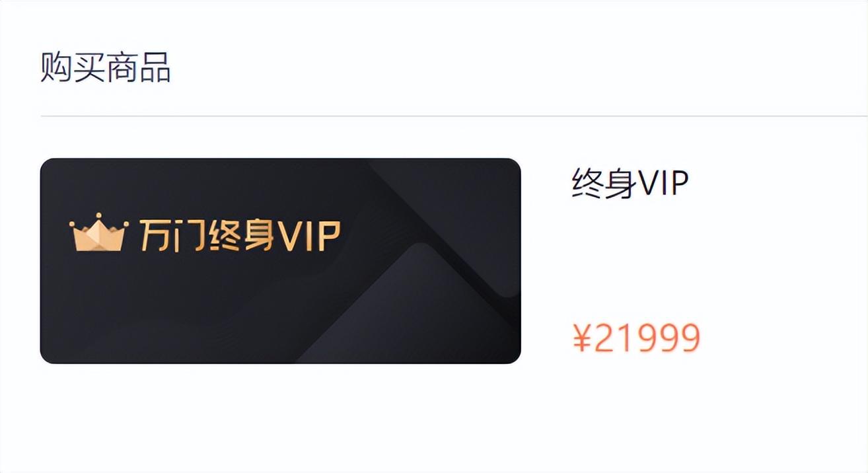Click the 购买商品 section heading
This screenshot has width=868, height=473.
click(106, 67)
